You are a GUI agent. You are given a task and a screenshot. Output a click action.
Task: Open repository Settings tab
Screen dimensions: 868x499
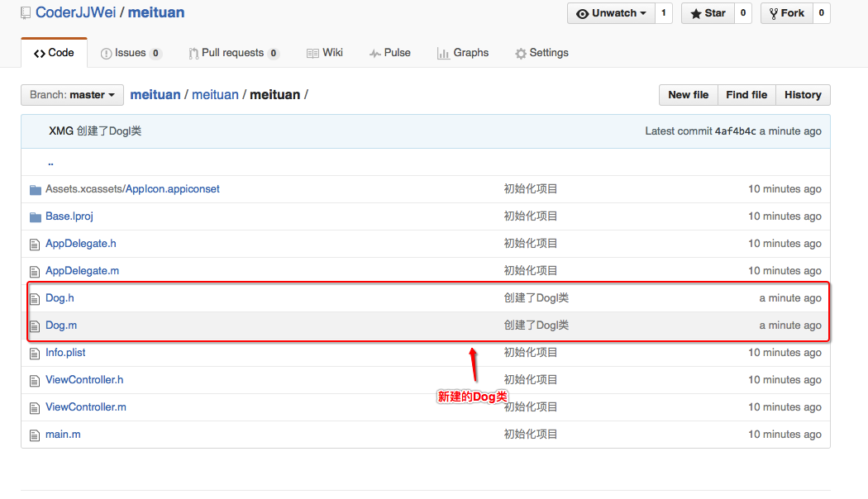pyautogui.click(x=542, y=53)
